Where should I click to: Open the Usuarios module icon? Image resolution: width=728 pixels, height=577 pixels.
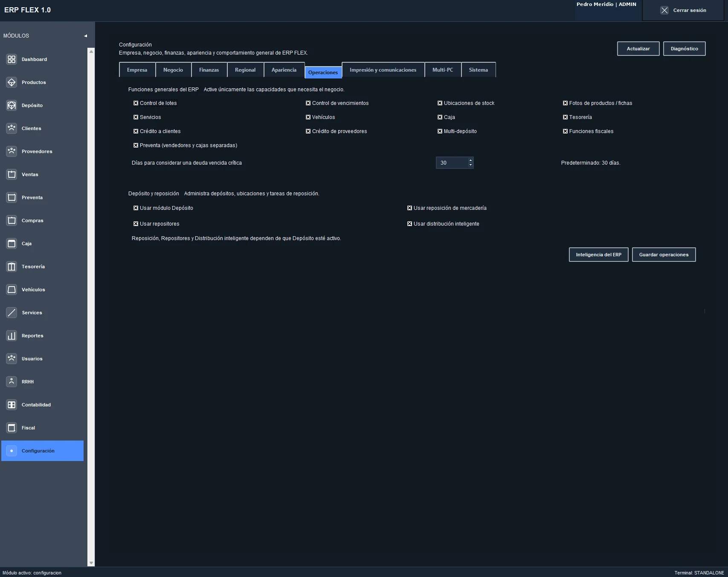(x=12, y=359)
